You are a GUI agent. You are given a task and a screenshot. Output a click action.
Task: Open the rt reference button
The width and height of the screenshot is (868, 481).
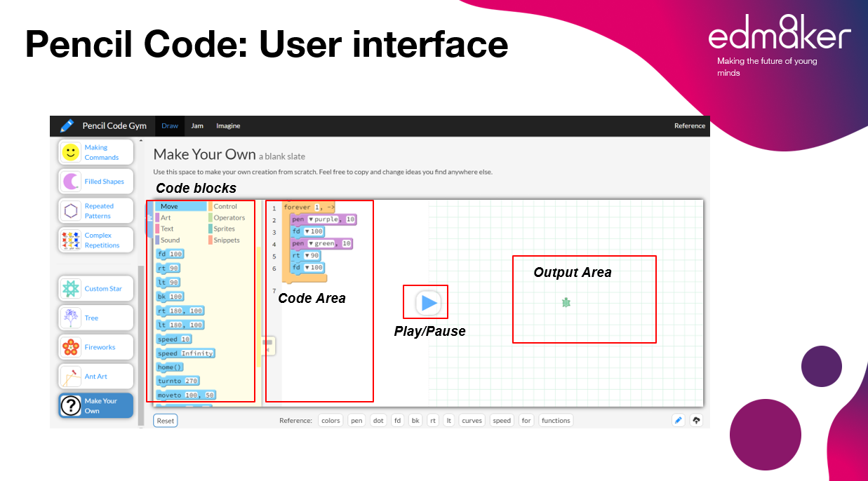click(433, 421)
